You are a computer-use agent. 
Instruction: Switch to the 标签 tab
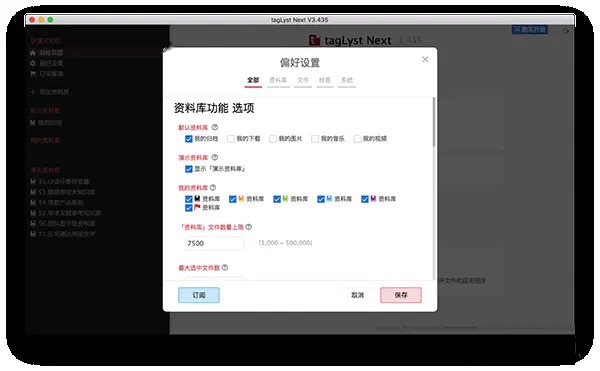click(x=324, y=80)
